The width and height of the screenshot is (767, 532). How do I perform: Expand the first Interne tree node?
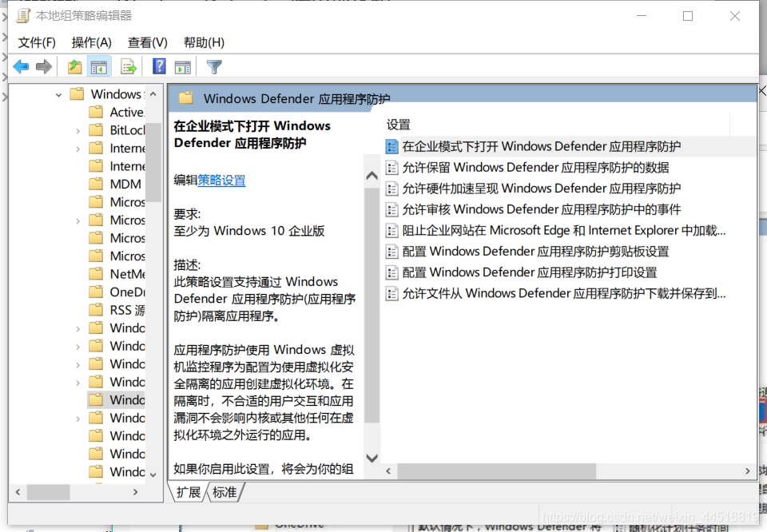(x=77, y=149)
